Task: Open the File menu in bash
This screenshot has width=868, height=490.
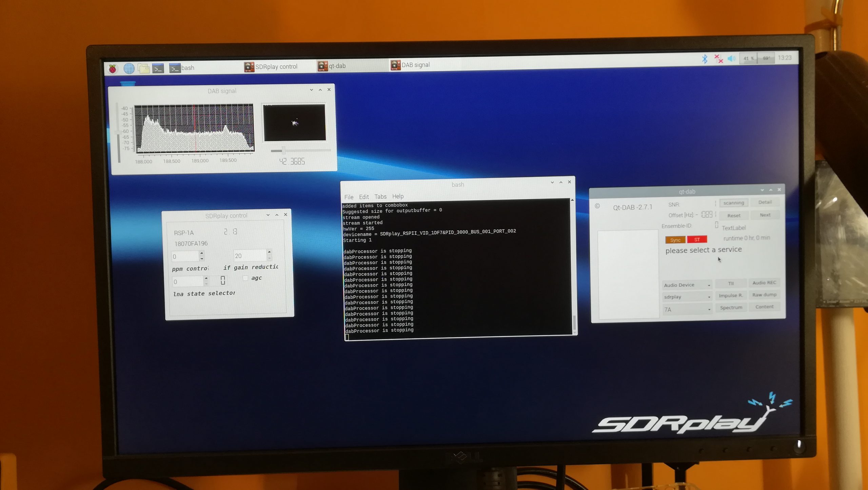Action: [x=349, y=197]
